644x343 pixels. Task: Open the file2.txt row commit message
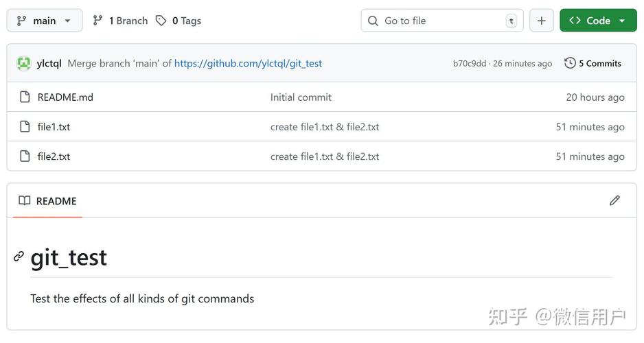click(x=325, y=156)
